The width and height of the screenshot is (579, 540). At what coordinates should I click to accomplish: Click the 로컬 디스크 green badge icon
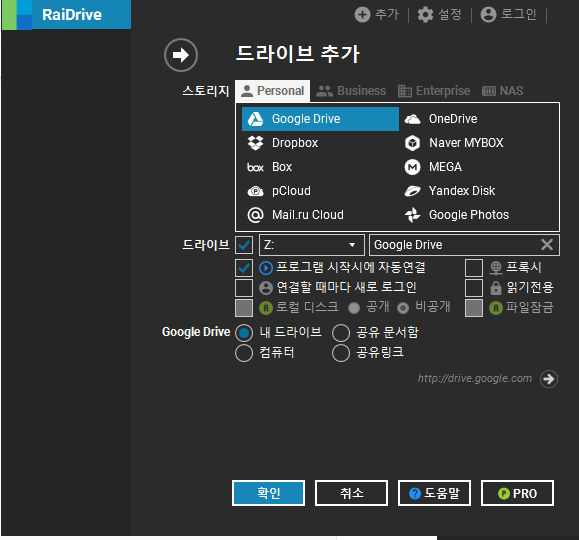266,308
